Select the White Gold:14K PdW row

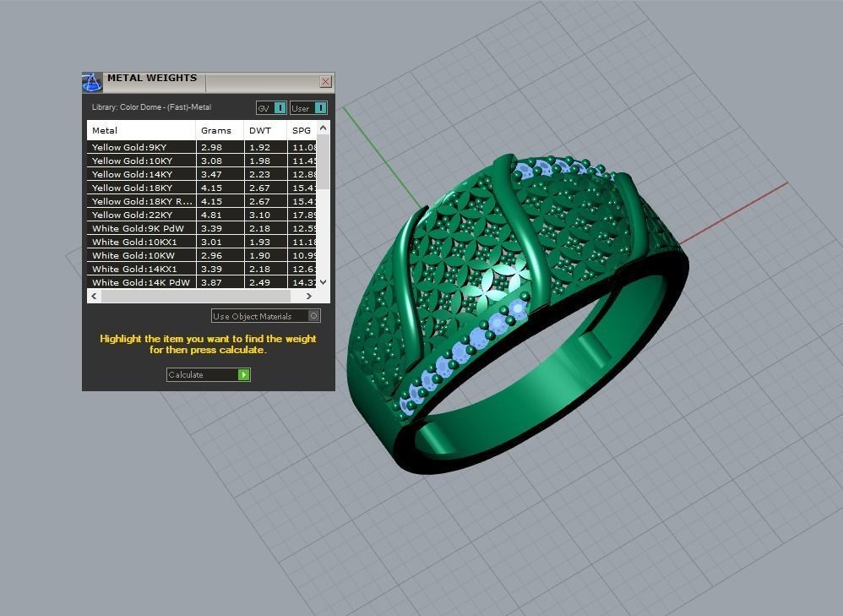click(x=202, y=282)
